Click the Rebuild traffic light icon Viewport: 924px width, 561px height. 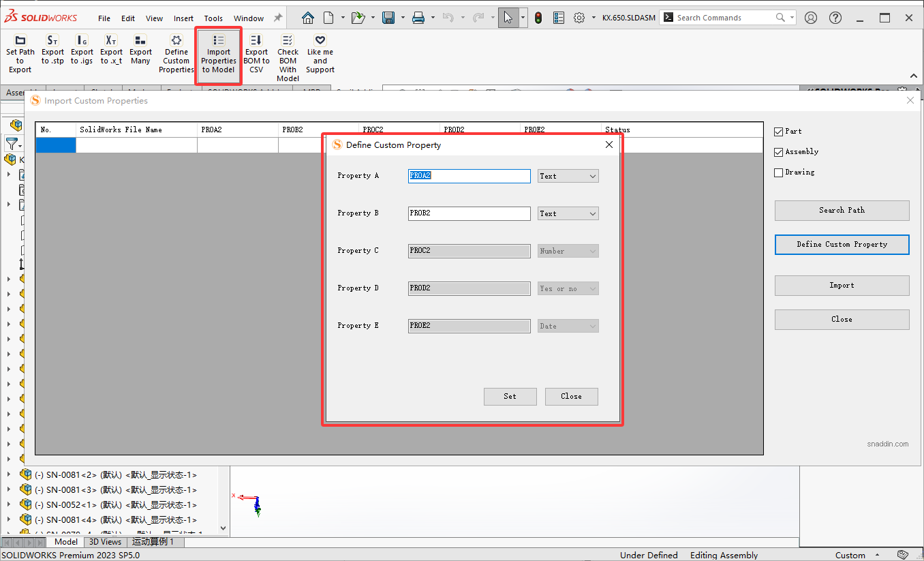point(538,18)
